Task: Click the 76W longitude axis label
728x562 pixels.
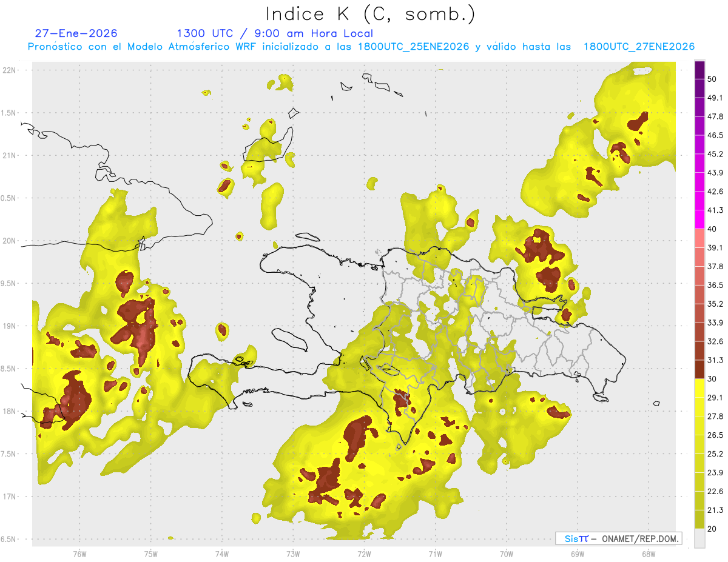Action: coord(79,554)
